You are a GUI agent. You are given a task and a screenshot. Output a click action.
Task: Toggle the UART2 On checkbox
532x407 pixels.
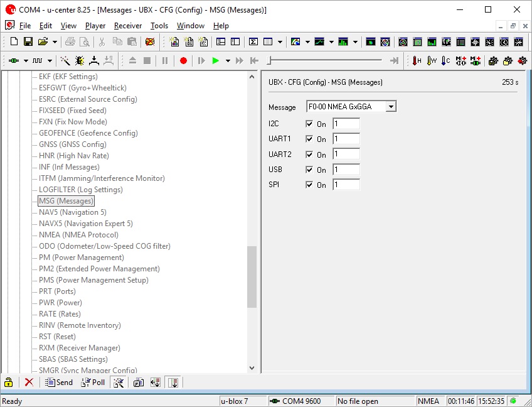click(309, 155)
